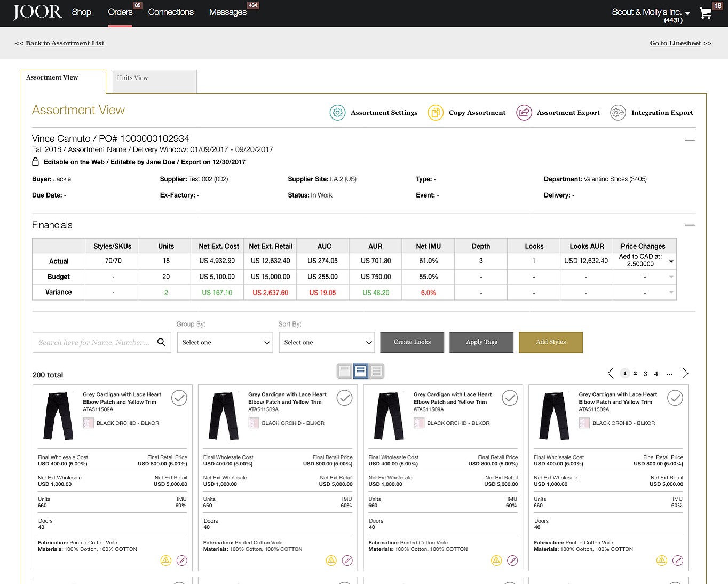Switch to list view icon
Screen dimensions: 728x584
[x=376, y=371]
